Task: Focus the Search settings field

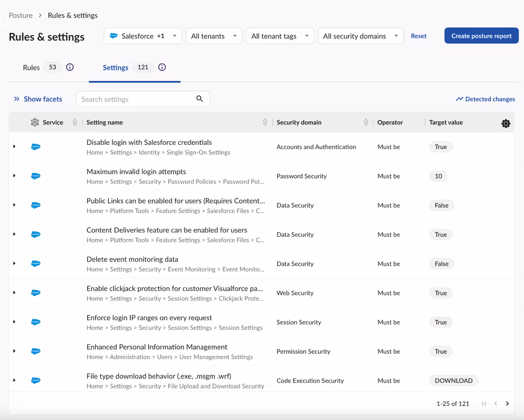Action: click(x=143, y=99)
